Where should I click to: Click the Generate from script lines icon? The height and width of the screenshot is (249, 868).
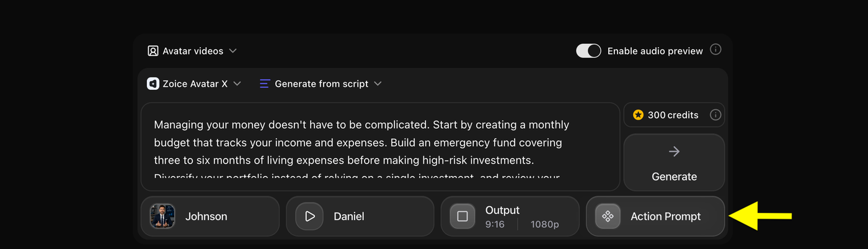tap(265, 84)
